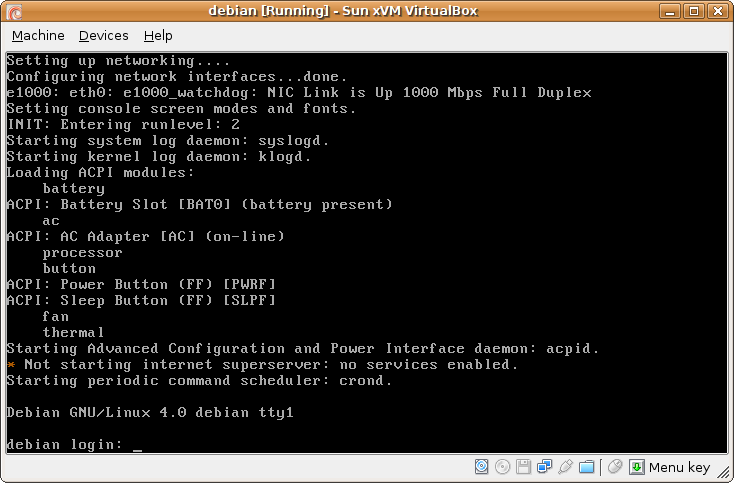The image size is (734, 483).
Task: Click the keyboard capture host key icon
Action: tap(637, 467)
